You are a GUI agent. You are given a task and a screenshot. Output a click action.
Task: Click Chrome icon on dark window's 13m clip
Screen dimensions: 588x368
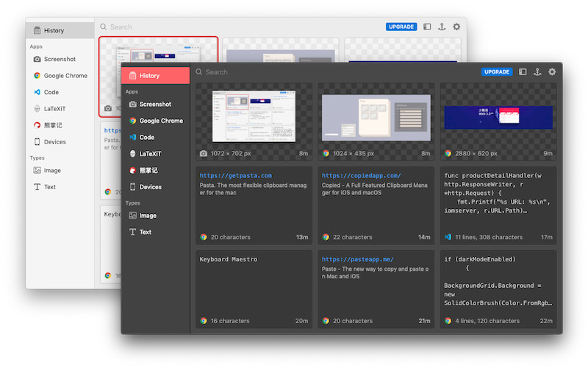tap(204, 237)
